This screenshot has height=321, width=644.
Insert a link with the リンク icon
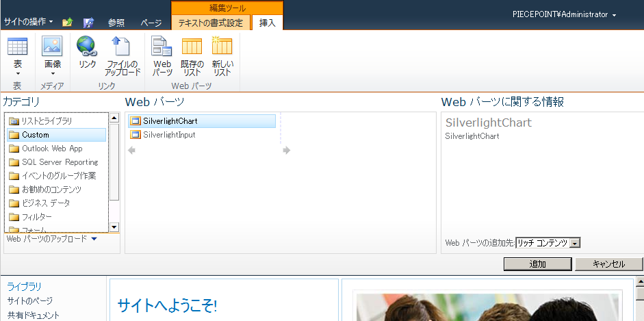click(87, 46)
